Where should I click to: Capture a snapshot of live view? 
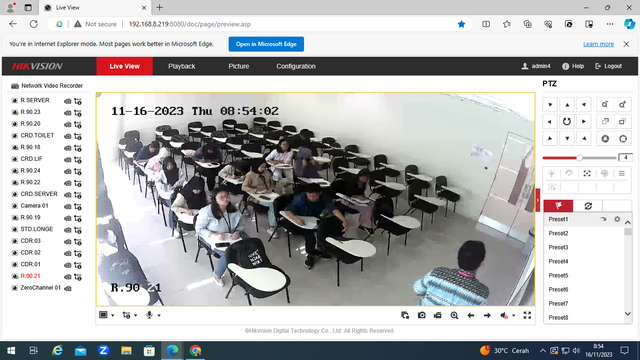coord(422,315)
